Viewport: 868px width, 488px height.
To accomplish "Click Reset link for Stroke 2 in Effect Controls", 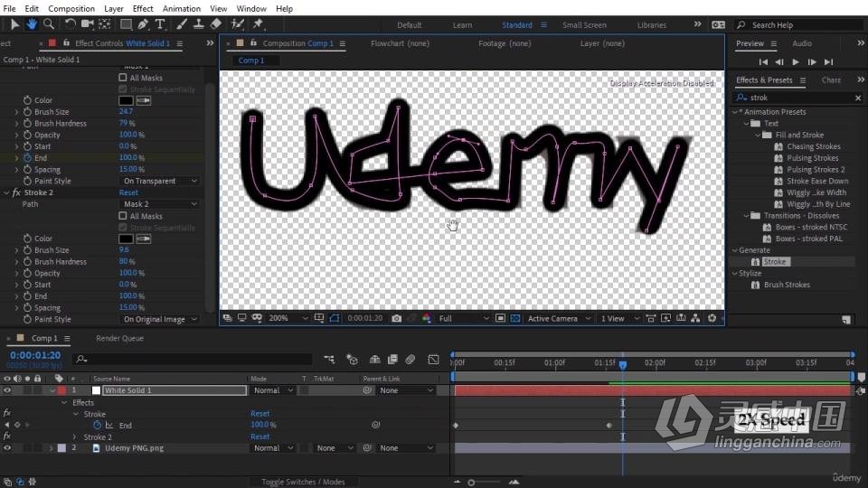I will click(128, 193).
